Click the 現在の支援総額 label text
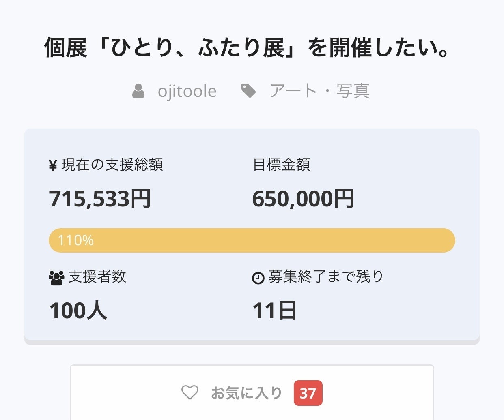 click(112, 165)
